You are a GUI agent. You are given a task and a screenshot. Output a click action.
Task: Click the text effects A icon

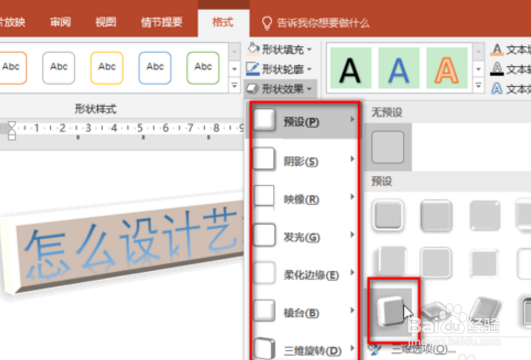[x=497, y=89]
